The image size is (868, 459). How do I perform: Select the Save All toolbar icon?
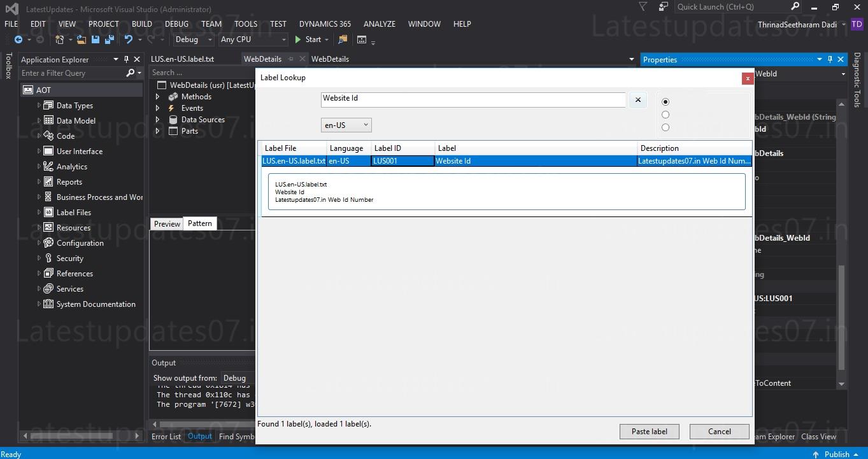pyautogui.click(x=108, y=39)
